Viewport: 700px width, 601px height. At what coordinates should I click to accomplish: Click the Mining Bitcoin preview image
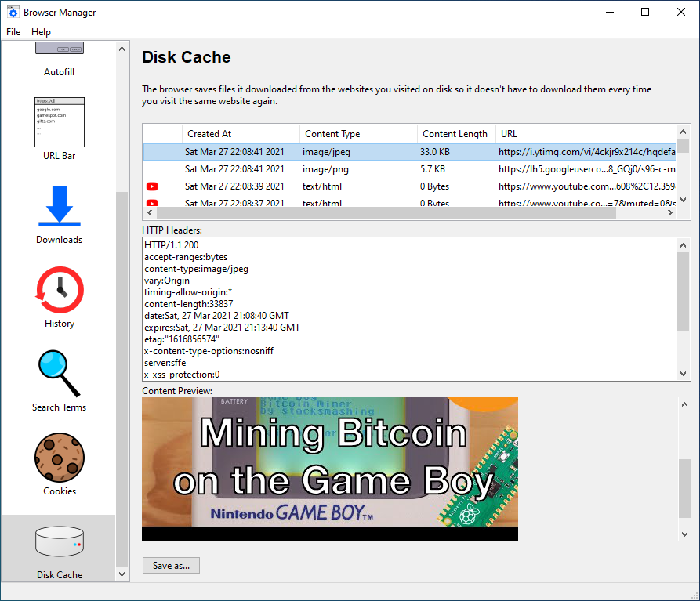click(x=330, y=469)
